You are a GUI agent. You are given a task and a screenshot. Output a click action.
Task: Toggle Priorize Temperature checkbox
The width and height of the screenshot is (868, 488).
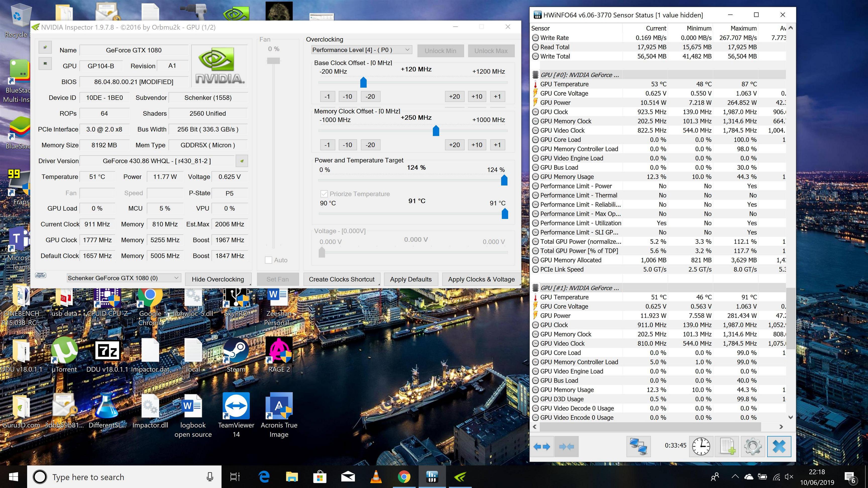pyautogui.click(x=324, y=194)
